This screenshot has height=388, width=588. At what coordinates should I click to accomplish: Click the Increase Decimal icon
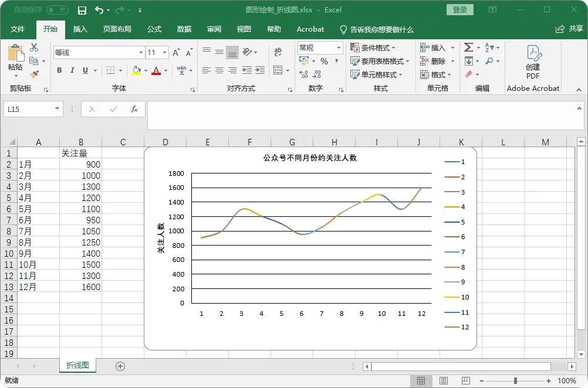tap(304, 74)
